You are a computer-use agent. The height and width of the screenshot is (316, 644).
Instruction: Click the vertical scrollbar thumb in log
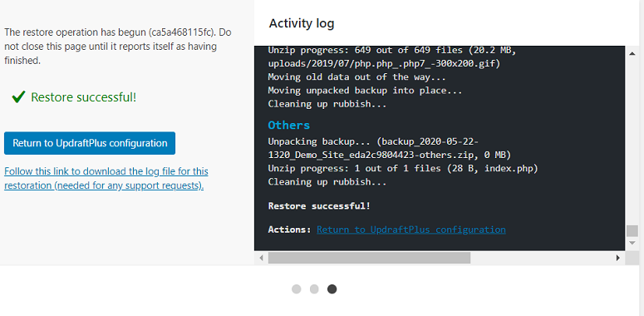(x=632, y=230)
